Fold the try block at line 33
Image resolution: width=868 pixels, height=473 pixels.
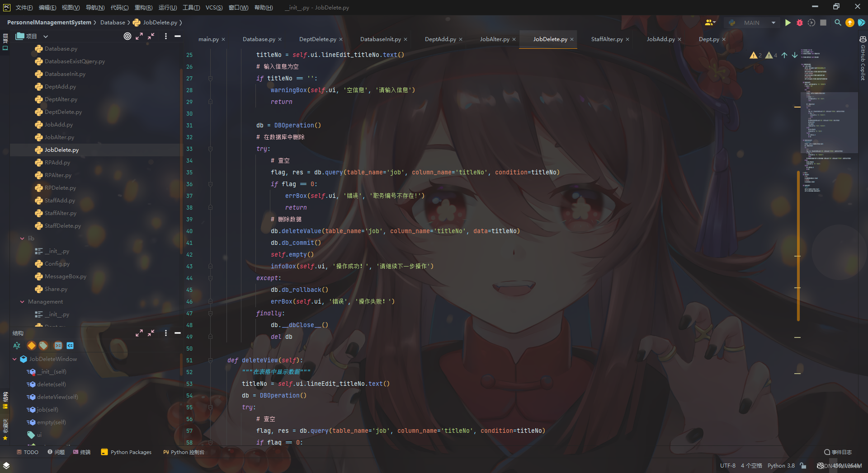[x=211, y=149]
